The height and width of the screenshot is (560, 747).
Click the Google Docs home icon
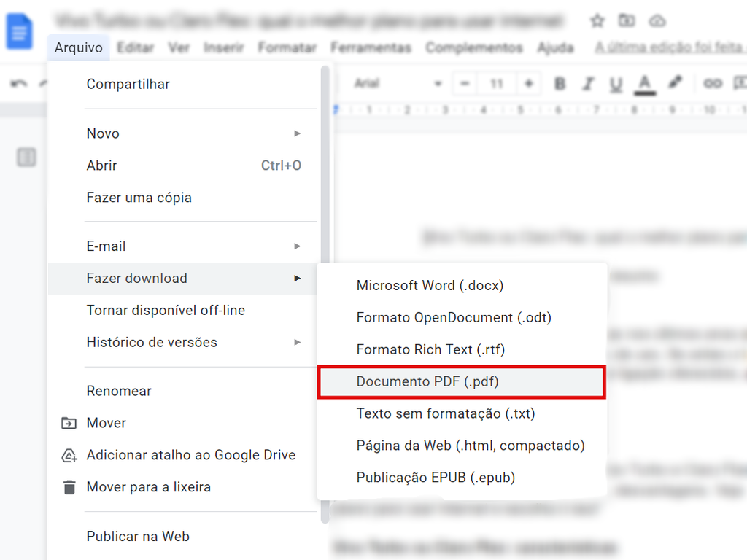[x=19, y=32]
